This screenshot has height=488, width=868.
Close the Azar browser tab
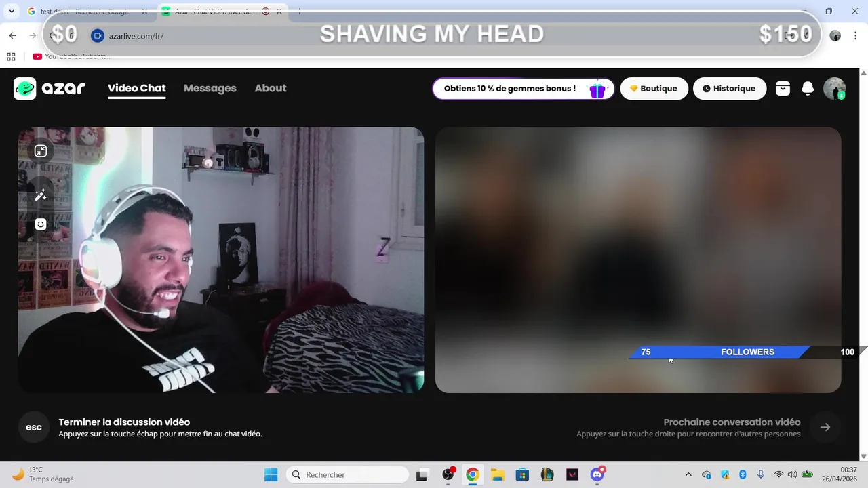pos(279,12)
